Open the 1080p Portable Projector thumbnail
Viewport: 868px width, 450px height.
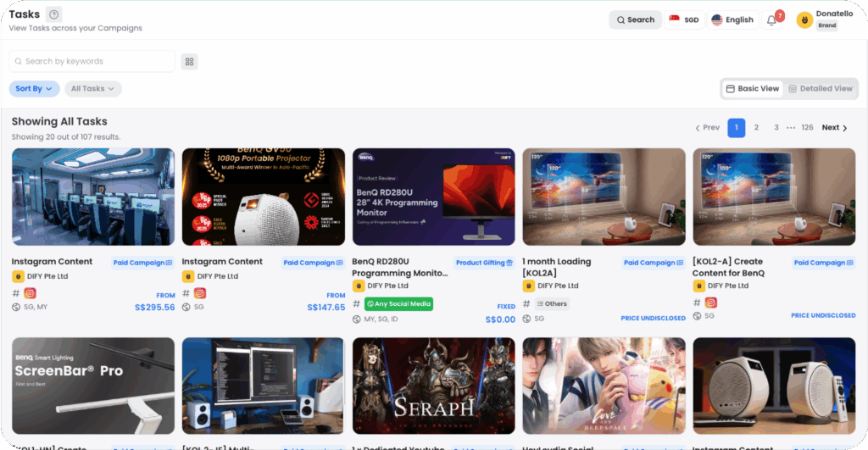[264, 197]
